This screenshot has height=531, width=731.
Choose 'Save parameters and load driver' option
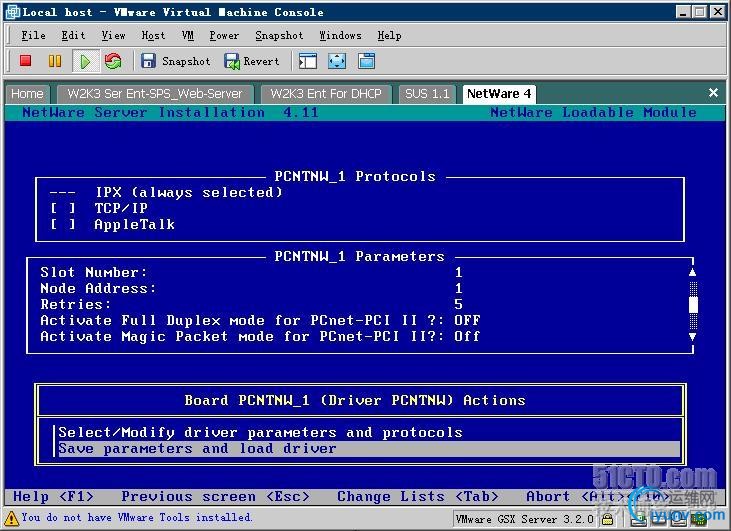click(x=369, y=448)
